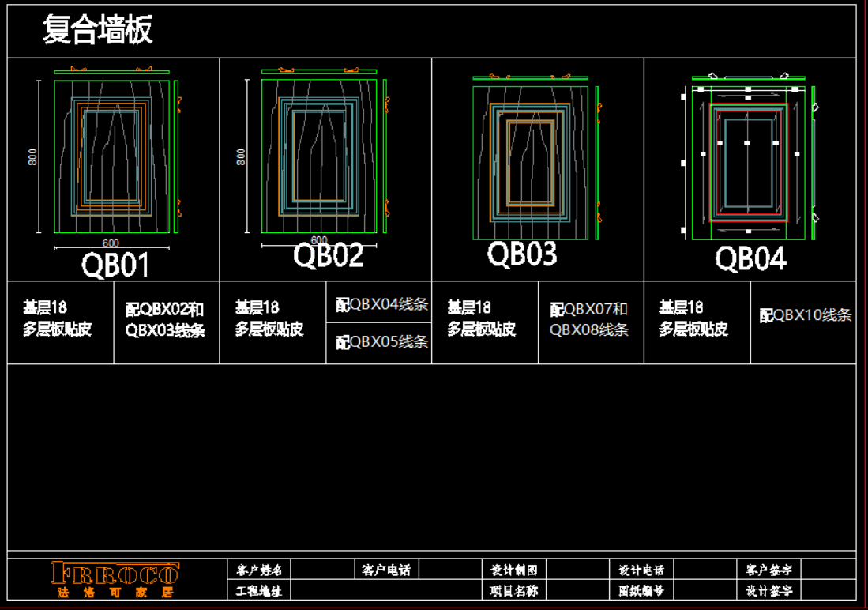Click the QB02 label text
This screenshot has width=868, height=610.
pyautogui.click(x=329, y=256)
